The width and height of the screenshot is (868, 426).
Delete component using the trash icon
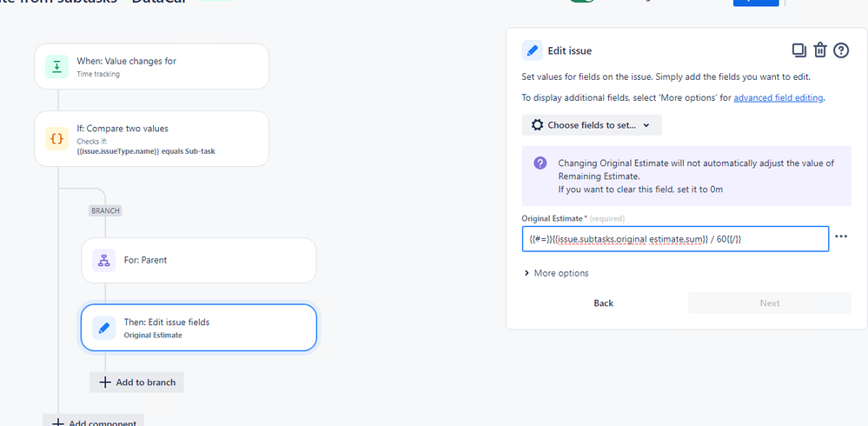tap(820, 50)
